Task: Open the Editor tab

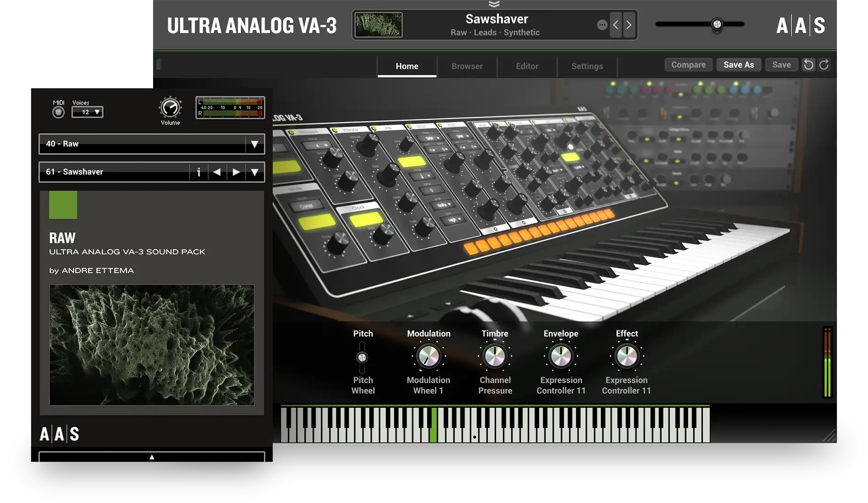Action: [527, 66]
